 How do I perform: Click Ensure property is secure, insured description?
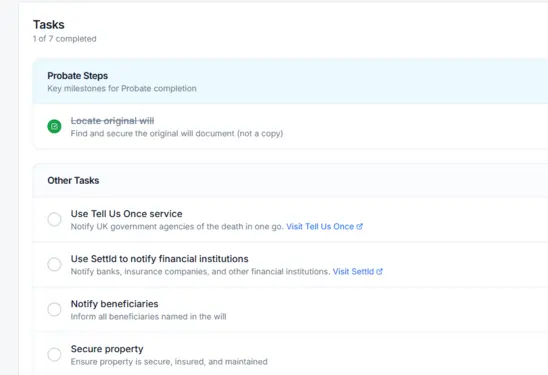tap(169, 362)
